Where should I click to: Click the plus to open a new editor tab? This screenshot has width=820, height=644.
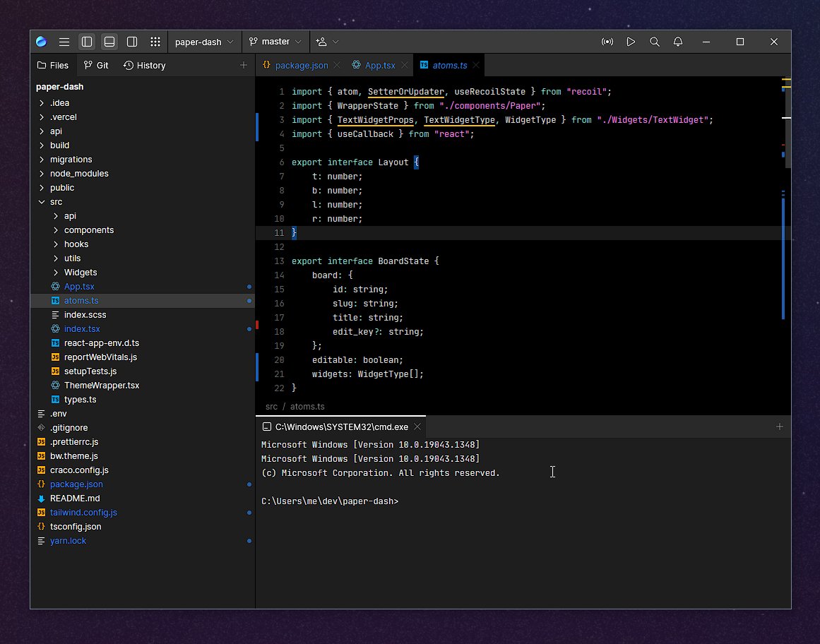(x=243, y=64)
